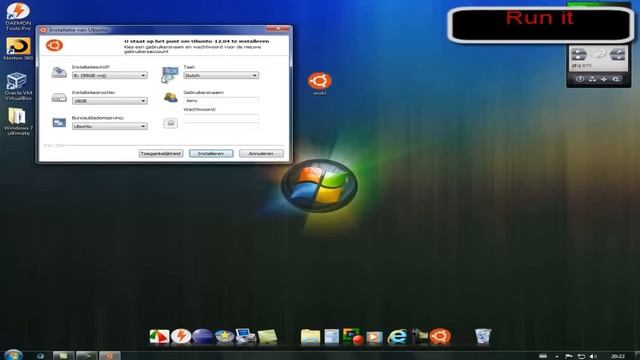Click the Annuleren button
The height and width of the screenshot is (360, 640).
[261, 153]
